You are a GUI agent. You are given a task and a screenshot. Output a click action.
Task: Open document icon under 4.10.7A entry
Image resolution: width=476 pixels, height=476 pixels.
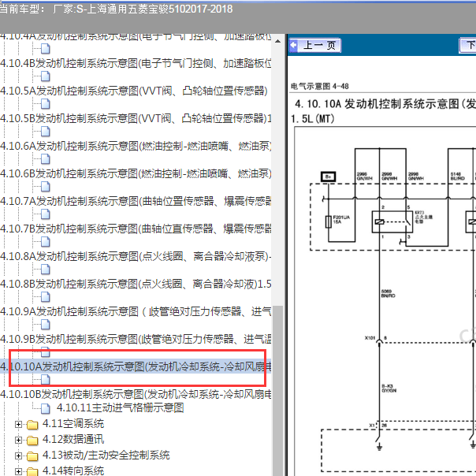[45, 214]
